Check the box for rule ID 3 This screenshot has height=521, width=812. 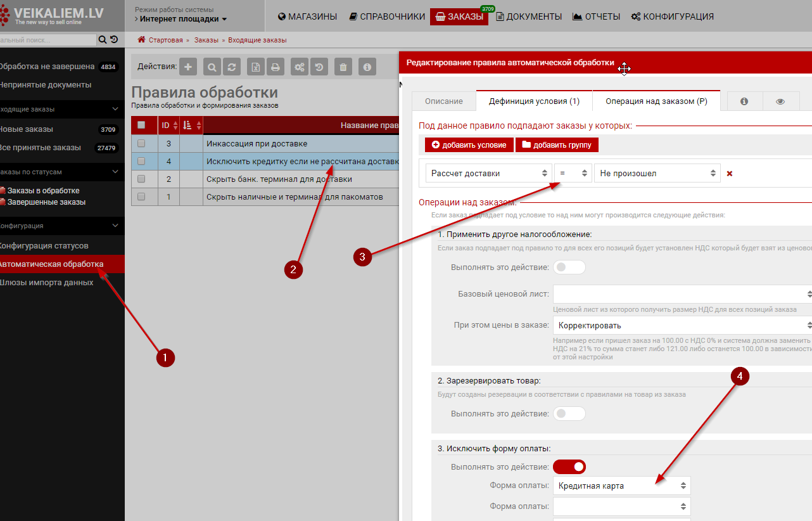coord(141,143)
